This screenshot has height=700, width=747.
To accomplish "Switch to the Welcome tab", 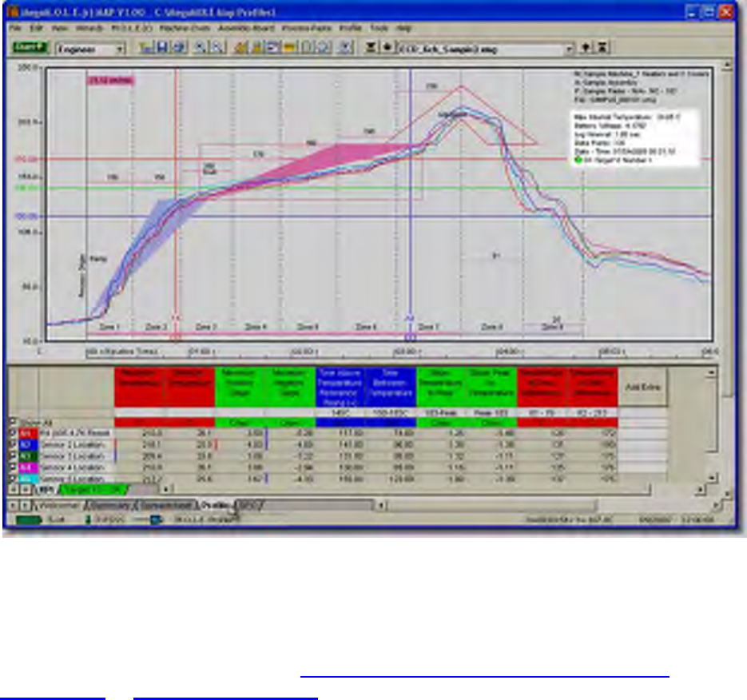I will pos(59,505).
